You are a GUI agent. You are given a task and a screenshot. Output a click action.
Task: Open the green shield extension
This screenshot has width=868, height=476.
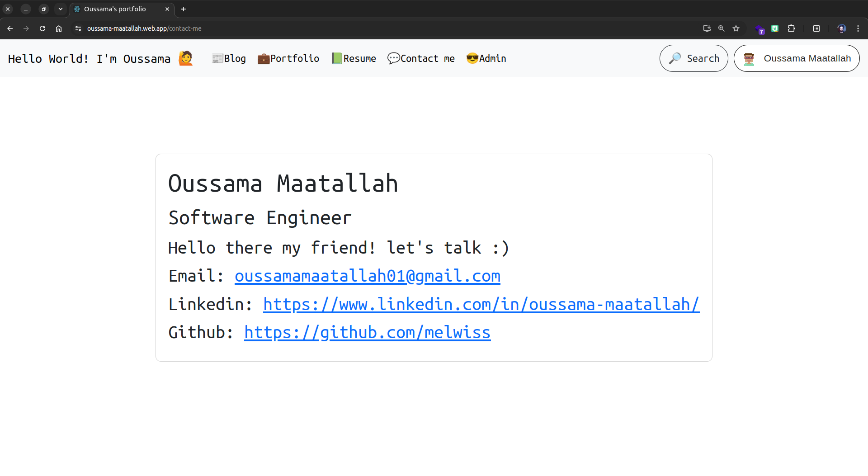[775, 28]
